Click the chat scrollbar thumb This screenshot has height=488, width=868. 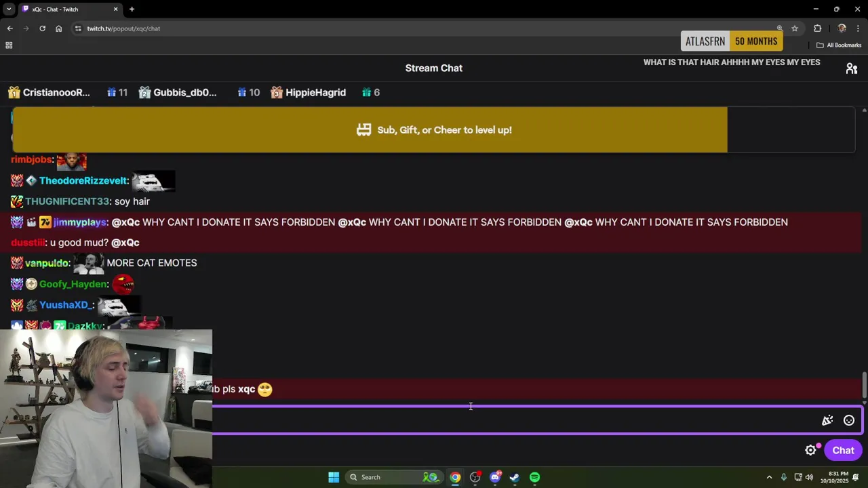[x=864, y=385]
